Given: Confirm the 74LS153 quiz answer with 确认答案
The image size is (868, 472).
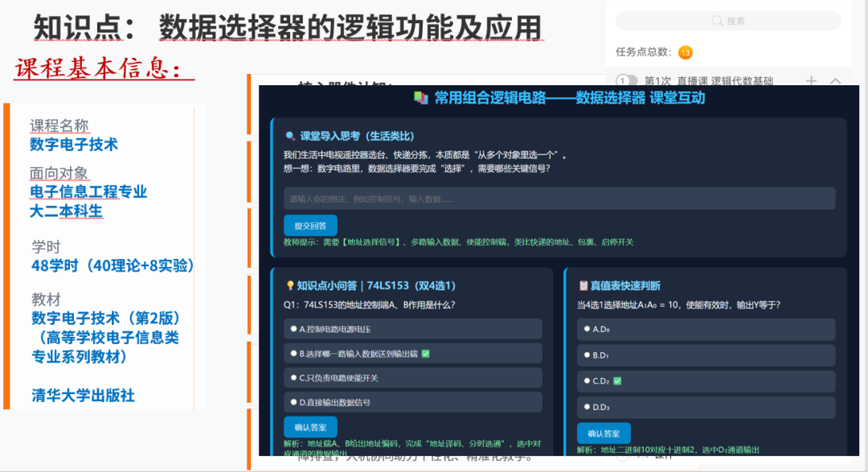Looking at the screenshot, I should point(310,427).
